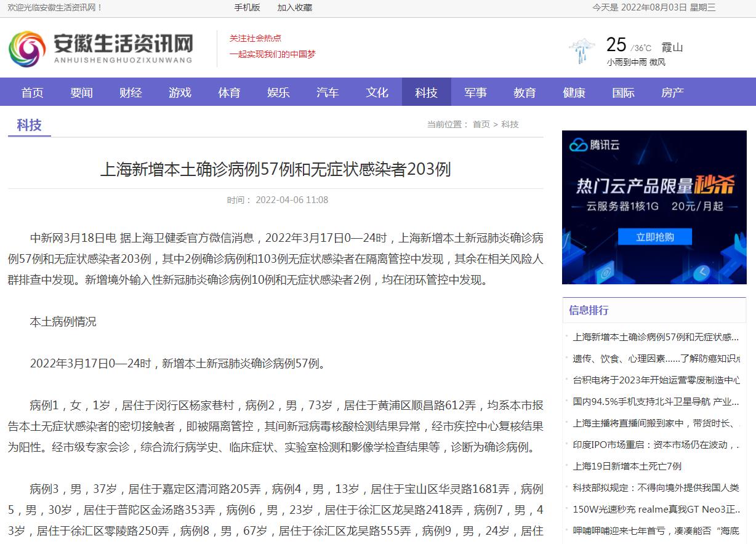Open the 娱乐 navigation tab
756x544 pixels.
tap(279, 92)
